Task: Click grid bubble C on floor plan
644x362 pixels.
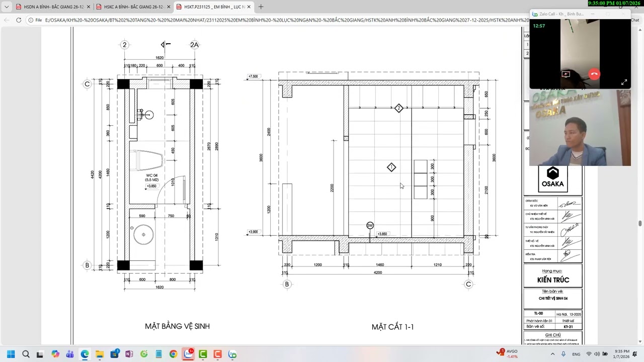Action: [x=87, y=84]
